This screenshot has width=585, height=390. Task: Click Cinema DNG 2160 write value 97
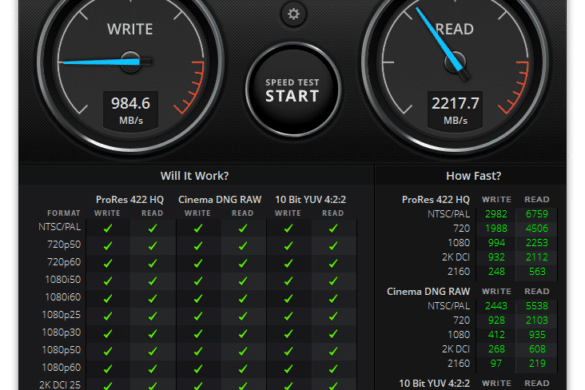(496, 364)
